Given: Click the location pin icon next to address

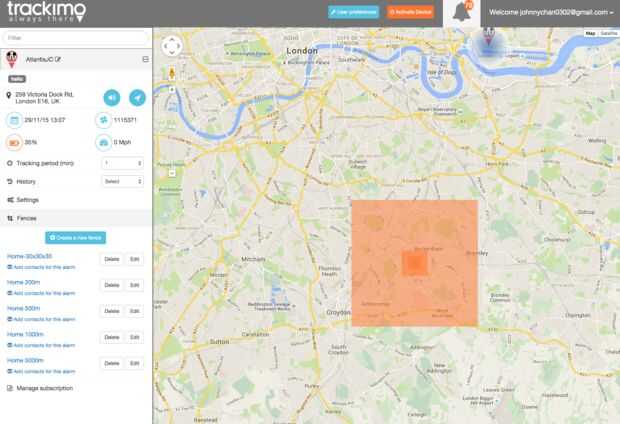Looking at the screenshot, I should point(9,95).
